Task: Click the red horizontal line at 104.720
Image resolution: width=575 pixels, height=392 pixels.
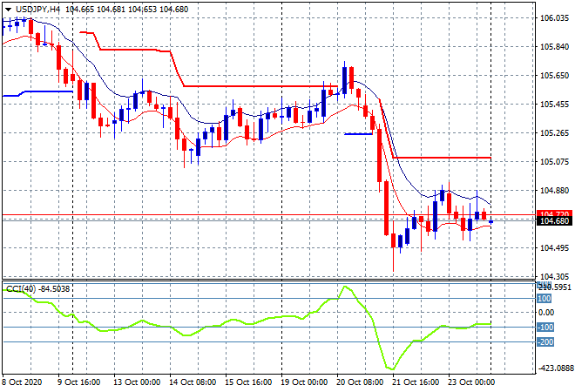Action: point(267,215)
